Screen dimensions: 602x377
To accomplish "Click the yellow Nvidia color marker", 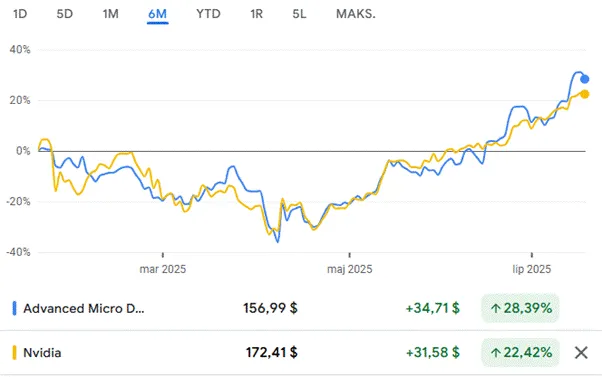I will click(14, 352).
